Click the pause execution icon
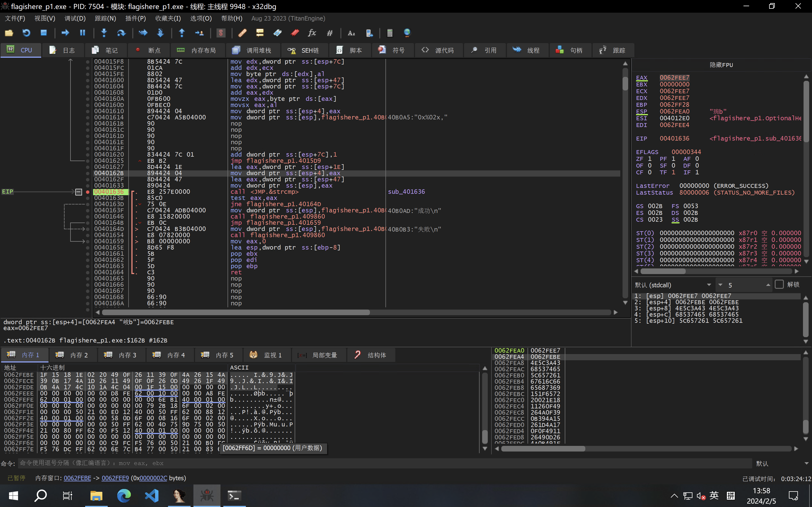This screenshot has width=812, height=507. tap(83, 33)
